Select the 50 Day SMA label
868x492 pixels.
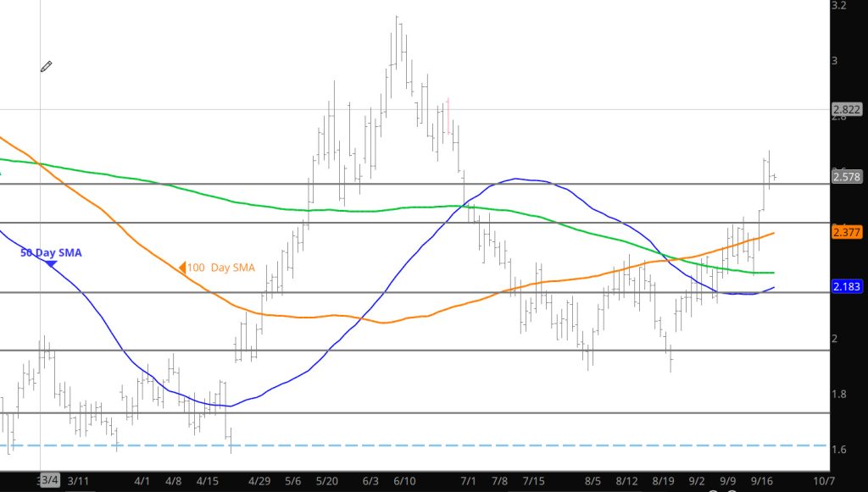click(51, 252)
